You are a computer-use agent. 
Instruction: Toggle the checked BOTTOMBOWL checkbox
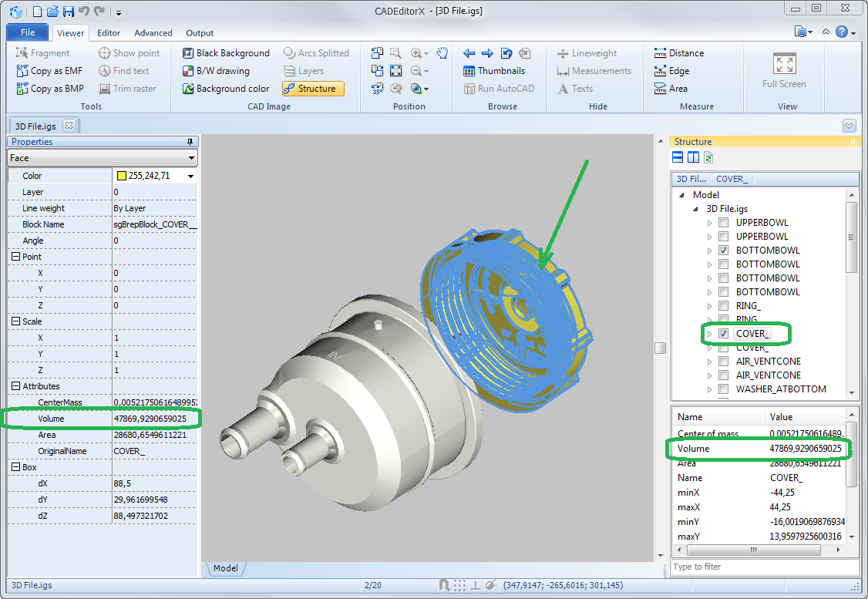[723, 251]
